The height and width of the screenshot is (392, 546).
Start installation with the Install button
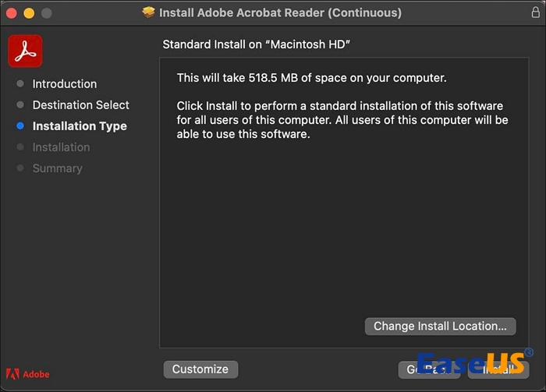pos(498,369)
